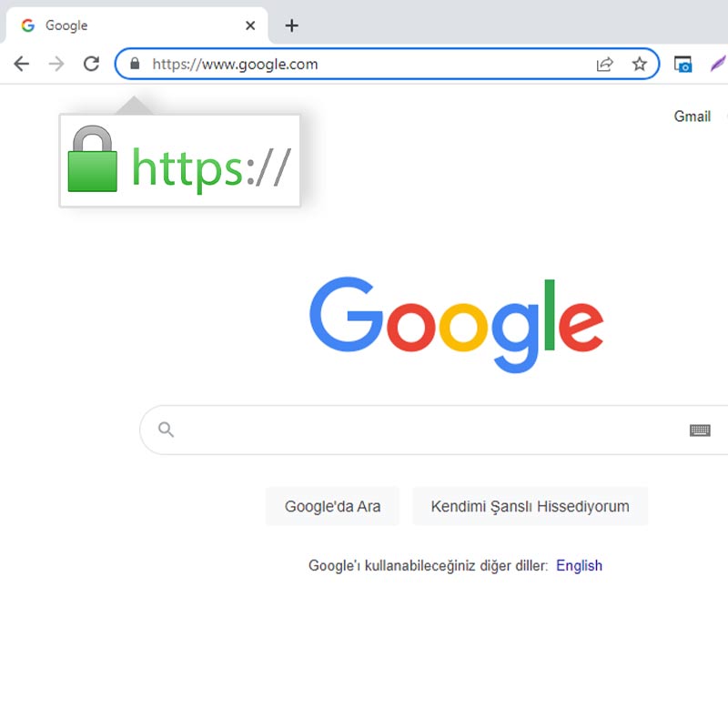Reload the page with refresh icon
This screenshot has height=728, width=728.
[92, 64]
